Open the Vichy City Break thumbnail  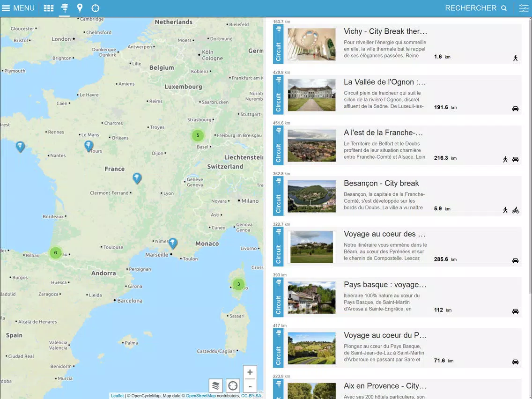click(311, 44)
